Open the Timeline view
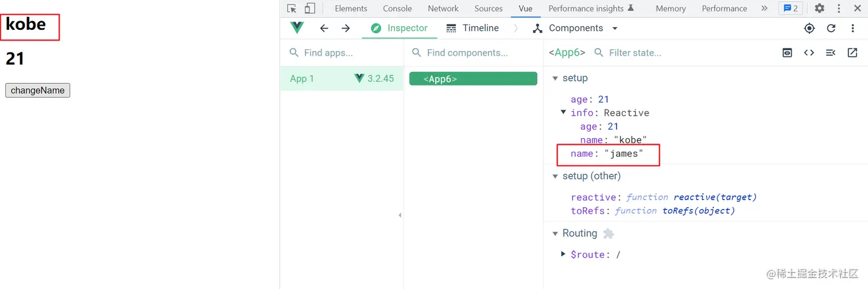Viewport: 868px width, 289px height. [x=472, y=28]
